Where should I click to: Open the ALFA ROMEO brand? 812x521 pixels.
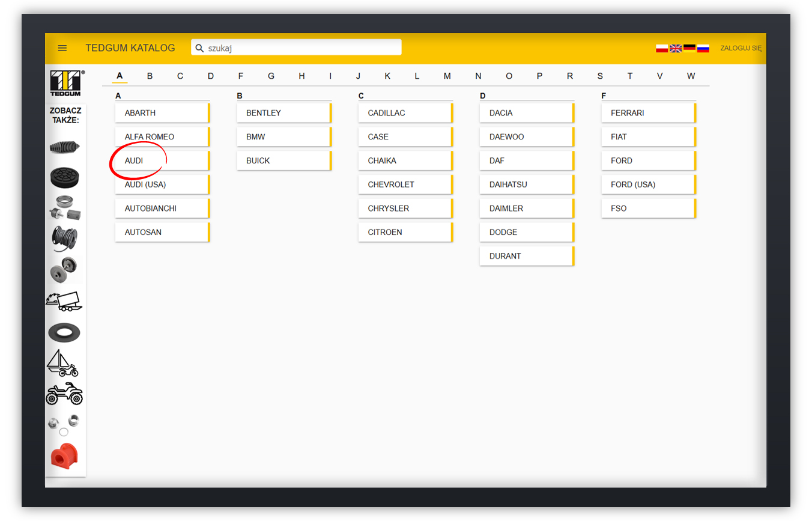[163, 137]
